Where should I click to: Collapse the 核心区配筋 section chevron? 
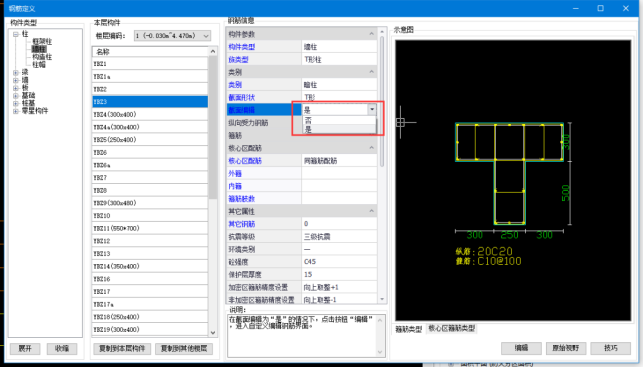point(372,148)
